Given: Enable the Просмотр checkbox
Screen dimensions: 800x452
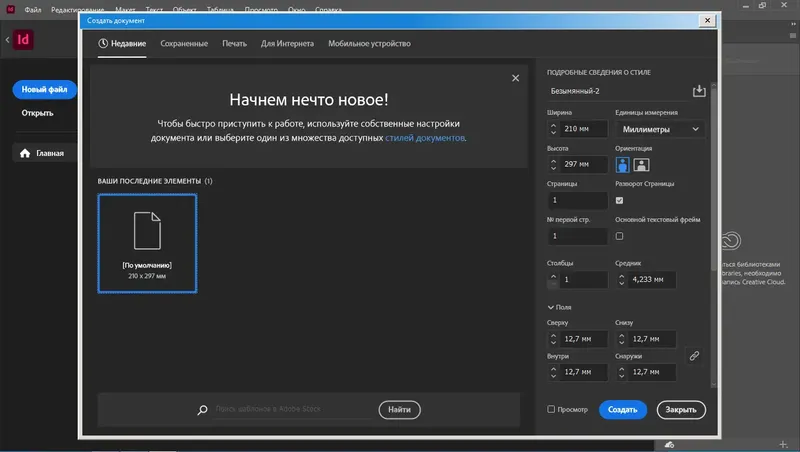Looking at the screenshot, I should (x=551, y=409).
